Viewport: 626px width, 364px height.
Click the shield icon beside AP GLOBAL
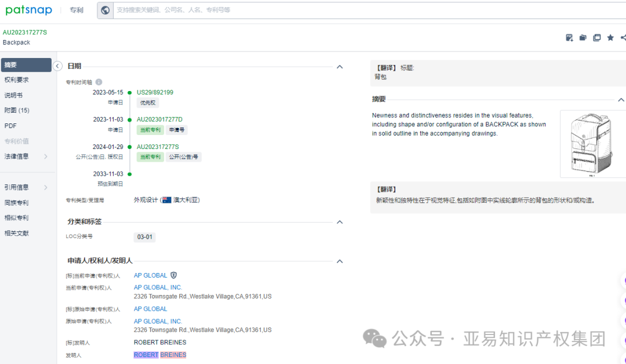click(174, 275)
